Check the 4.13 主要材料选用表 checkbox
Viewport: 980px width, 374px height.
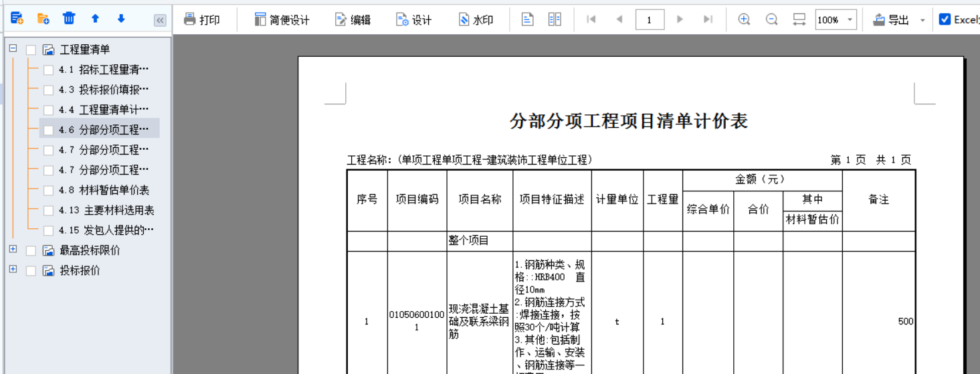pos(48,210)
